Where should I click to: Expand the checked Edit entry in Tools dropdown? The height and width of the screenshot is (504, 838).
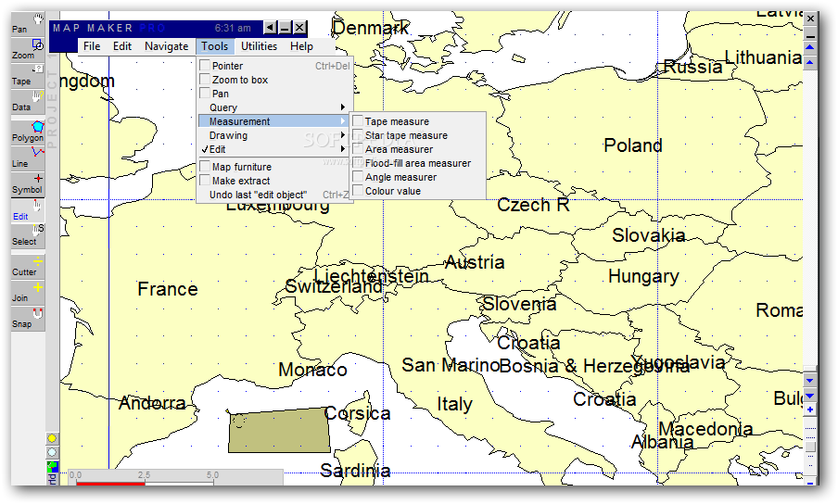(274, 149)
